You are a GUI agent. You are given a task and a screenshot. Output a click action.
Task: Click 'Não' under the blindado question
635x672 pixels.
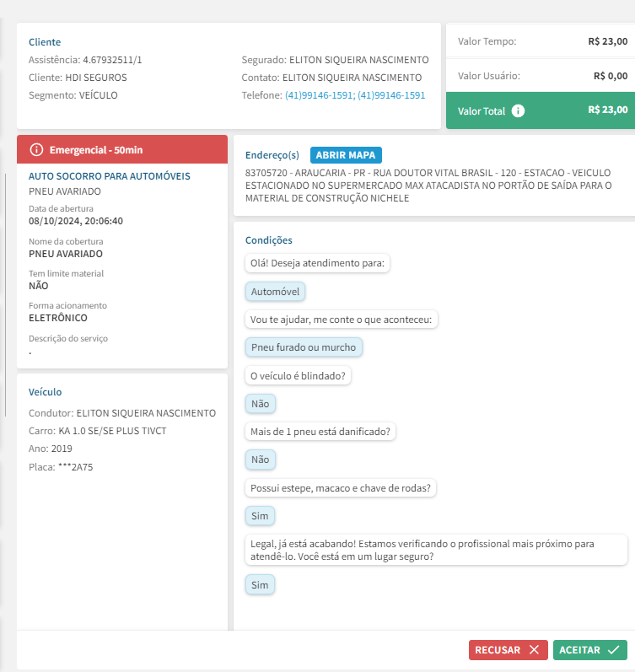pyautogui.click(x=260, y=404)
